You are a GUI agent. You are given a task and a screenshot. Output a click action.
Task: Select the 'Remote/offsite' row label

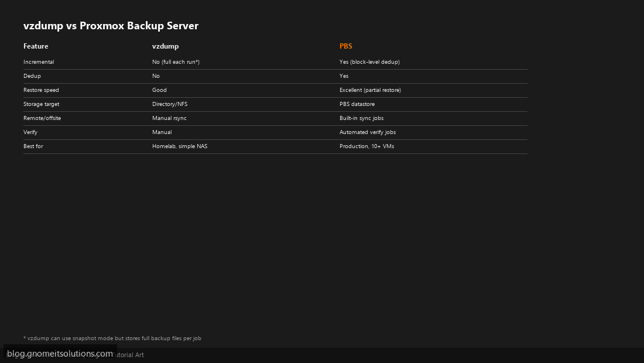click(42, 118)
